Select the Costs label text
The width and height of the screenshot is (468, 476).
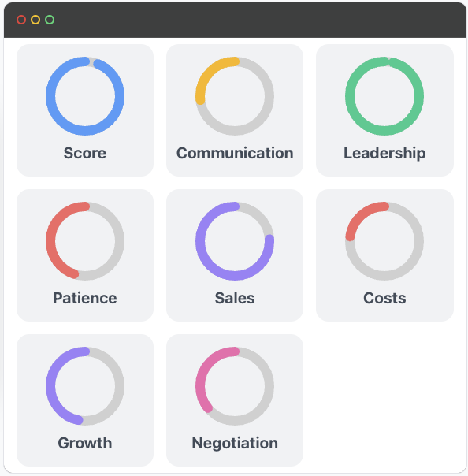384,298
